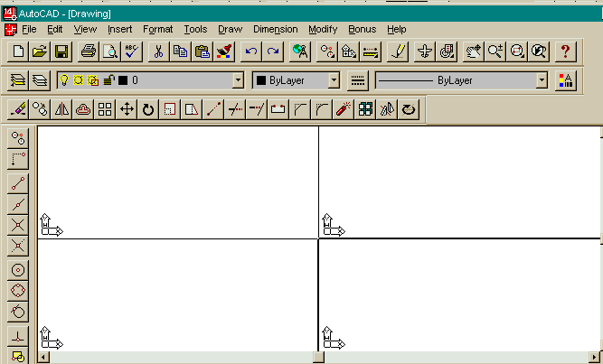Viewport: 603px width, 364px height.
Task: Click the Redo arrow
Action: (273, 51)
